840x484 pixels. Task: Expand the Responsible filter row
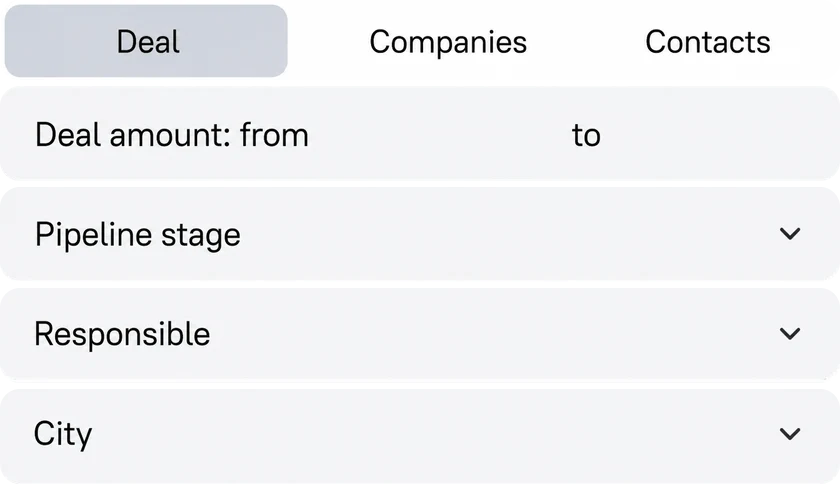coord(420,334)
